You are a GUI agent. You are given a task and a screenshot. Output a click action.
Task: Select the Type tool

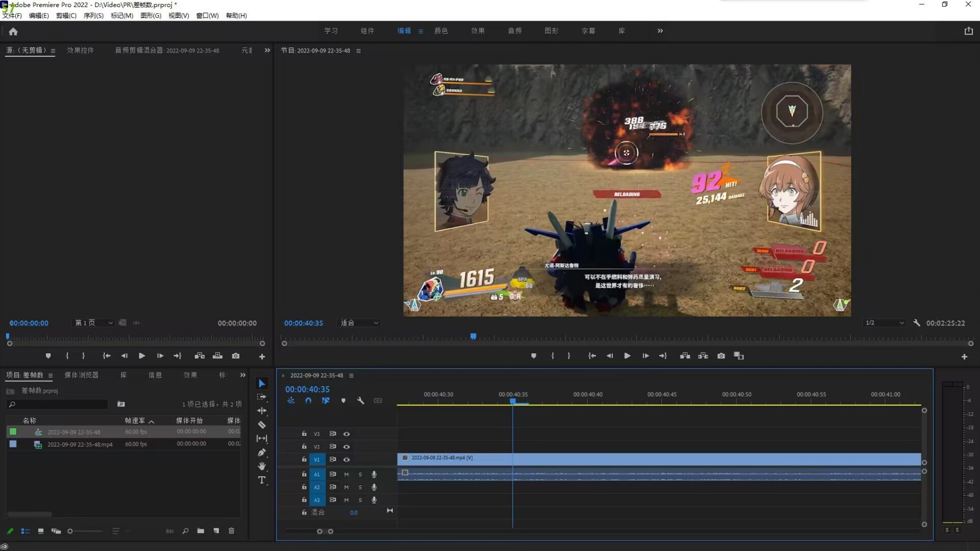click(262, 480)
